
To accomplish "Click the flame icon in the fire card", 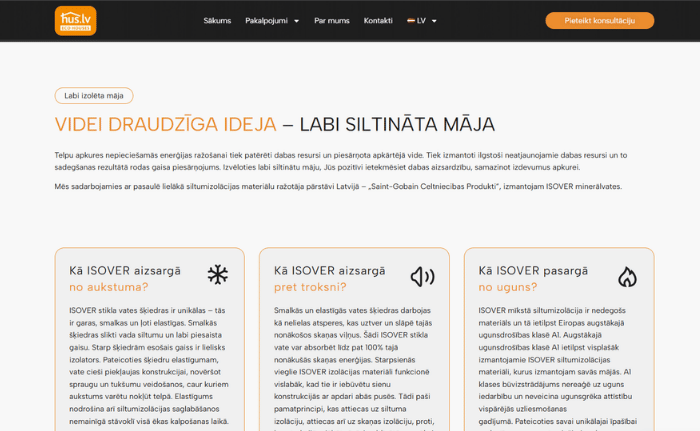I will tap(627, 276).
